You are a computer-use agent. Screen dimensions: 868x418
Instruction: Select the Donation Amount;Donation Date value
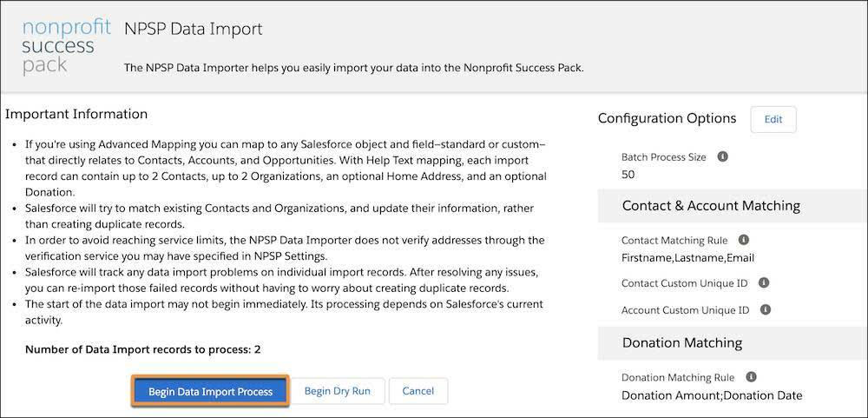pos(712,395)
